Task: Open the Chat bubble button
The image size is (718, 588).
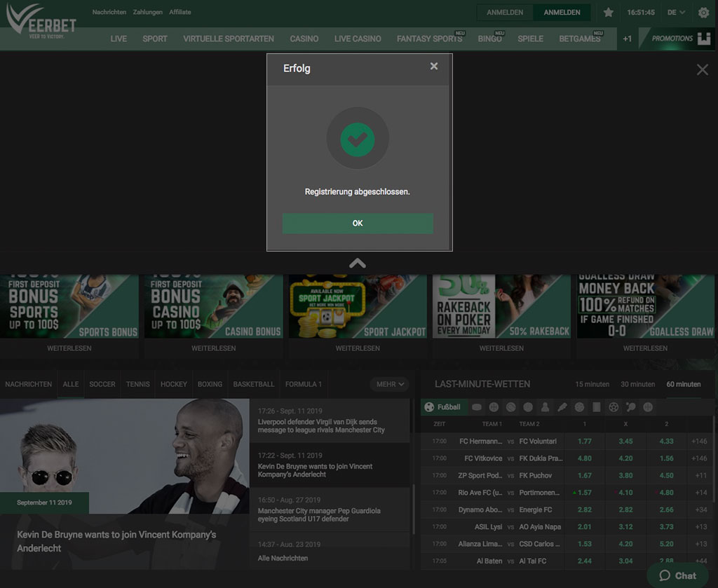Action: [678, 575]
